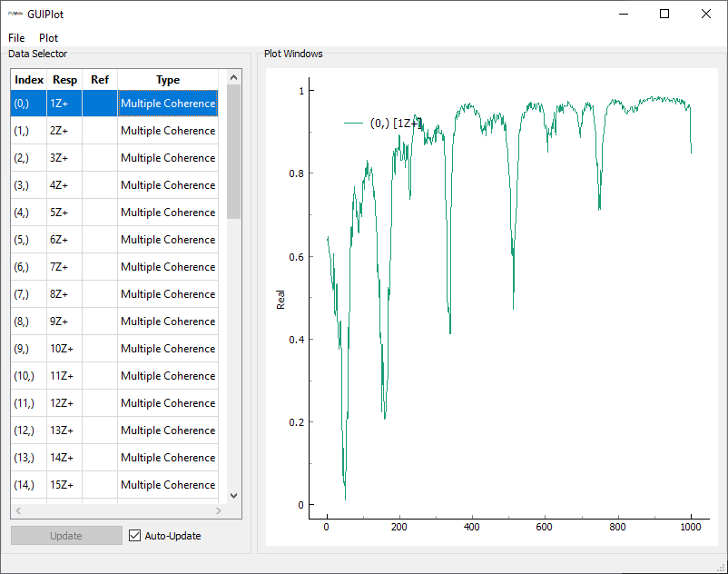728x574 pixels.
Task: Close the GUIPlot window
Action: click(x=706, y=15)
